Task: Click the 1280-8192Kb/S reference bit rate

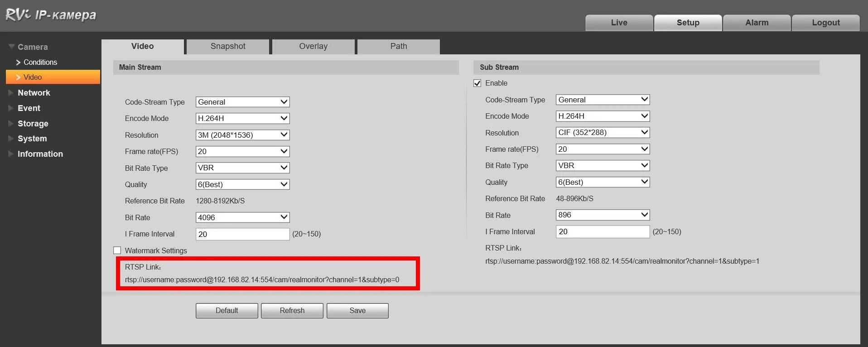Action: [x=220, y=201]
